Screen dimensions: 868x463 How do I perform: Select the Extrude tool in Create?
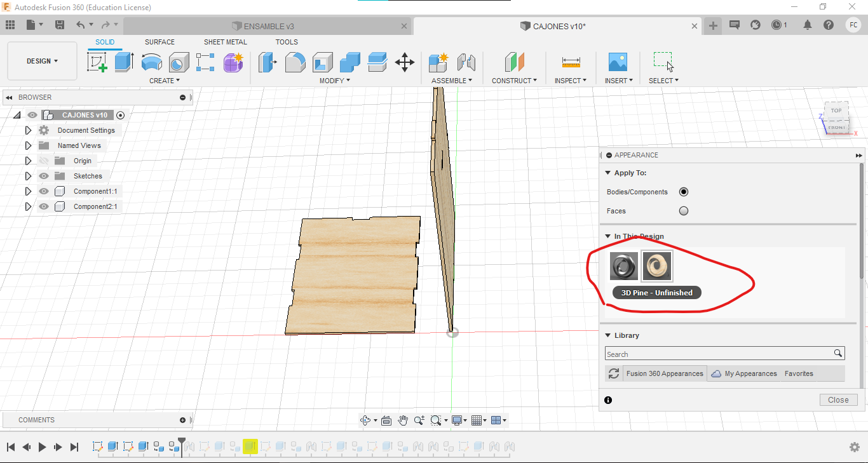[x=124, y=62]
